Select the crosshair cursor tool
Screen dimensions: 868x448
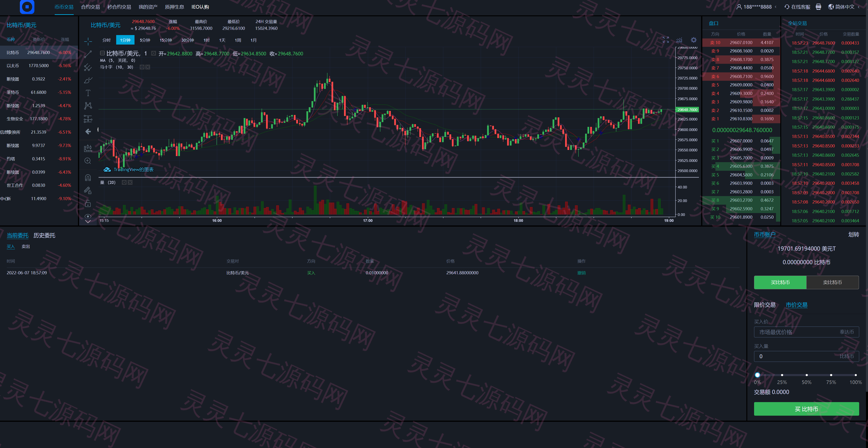coord(88,41)
